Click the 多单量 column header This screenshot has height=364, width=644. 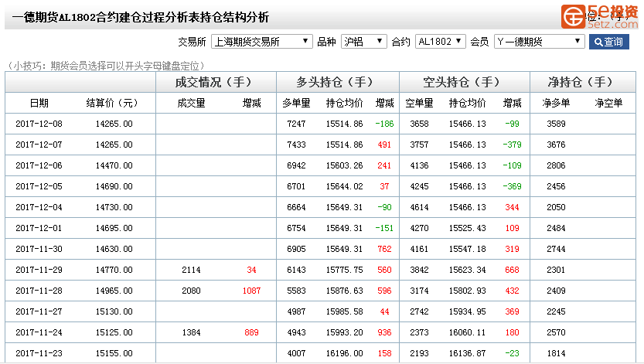coord(296,103)
